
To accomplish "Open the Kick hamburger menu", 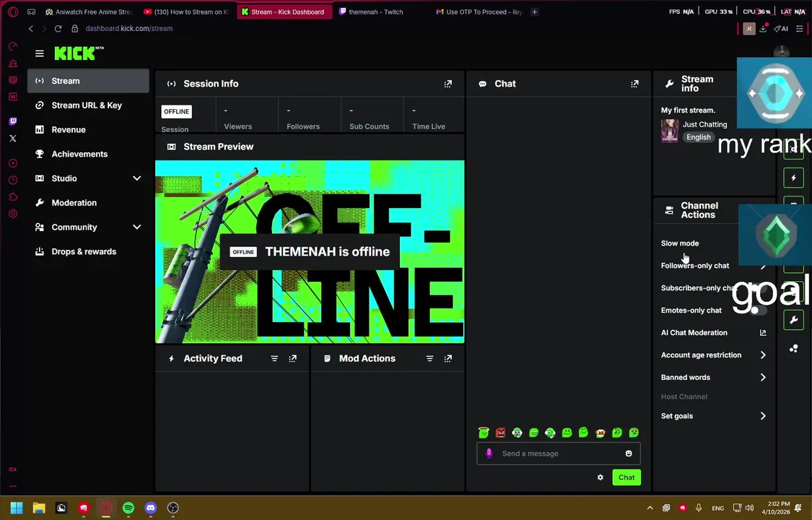I will (40, 53).
